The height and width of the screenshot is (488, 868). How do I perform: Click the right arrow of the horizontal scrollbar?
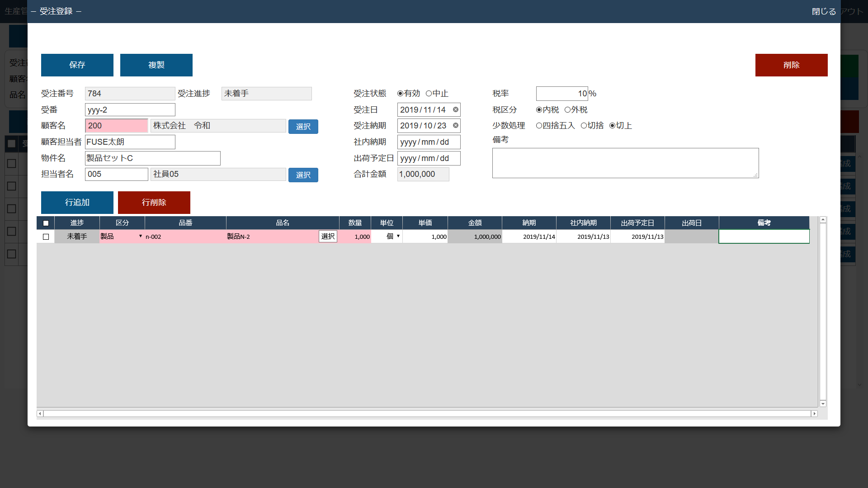coord(815,413)
